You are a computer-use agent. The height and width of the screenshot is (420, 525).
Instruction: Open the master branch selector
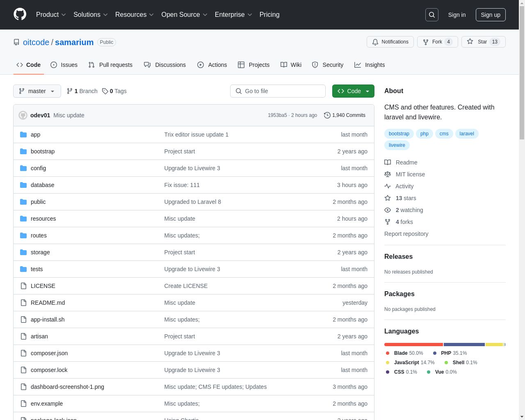pyautogui.click(x=37, y=91)
